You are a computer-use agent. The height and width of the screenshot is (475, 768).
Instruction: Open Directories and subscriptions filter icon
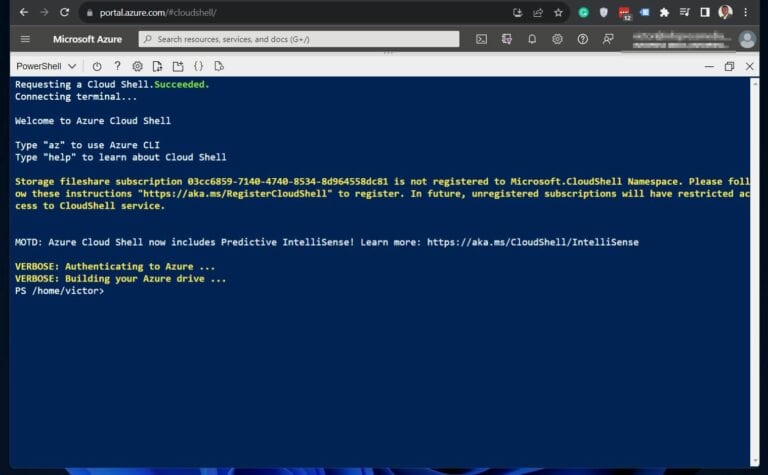507,39
